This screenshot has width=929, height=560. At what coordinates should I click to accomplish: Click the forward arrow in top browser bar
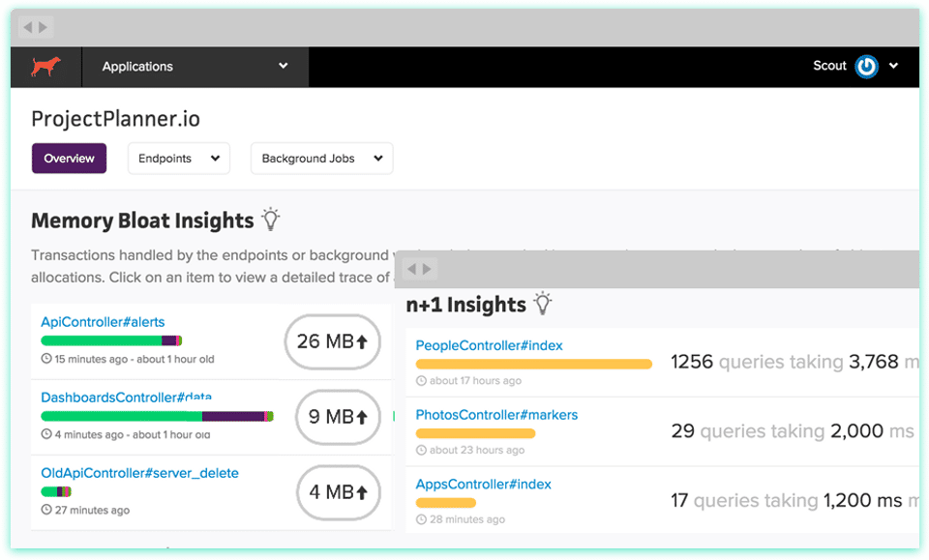click(x=44, y=27)
